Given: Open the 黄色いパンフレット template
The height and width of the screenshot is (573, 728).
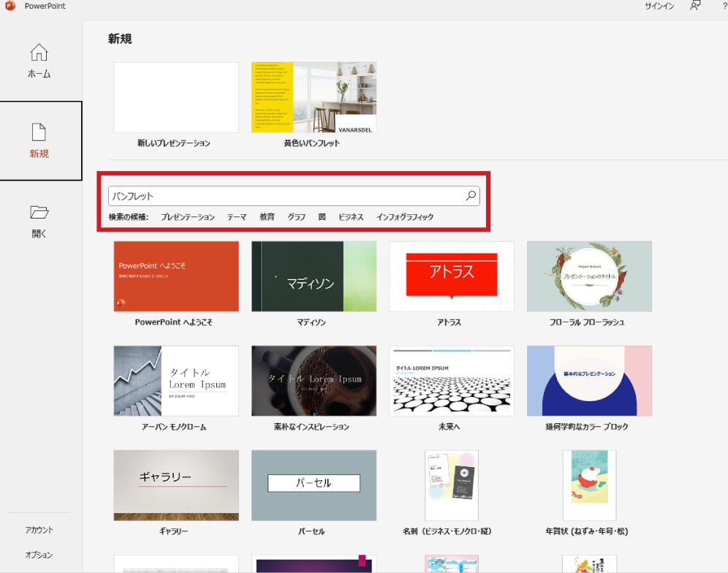Looking at the screenshot, I should (314, 97).
